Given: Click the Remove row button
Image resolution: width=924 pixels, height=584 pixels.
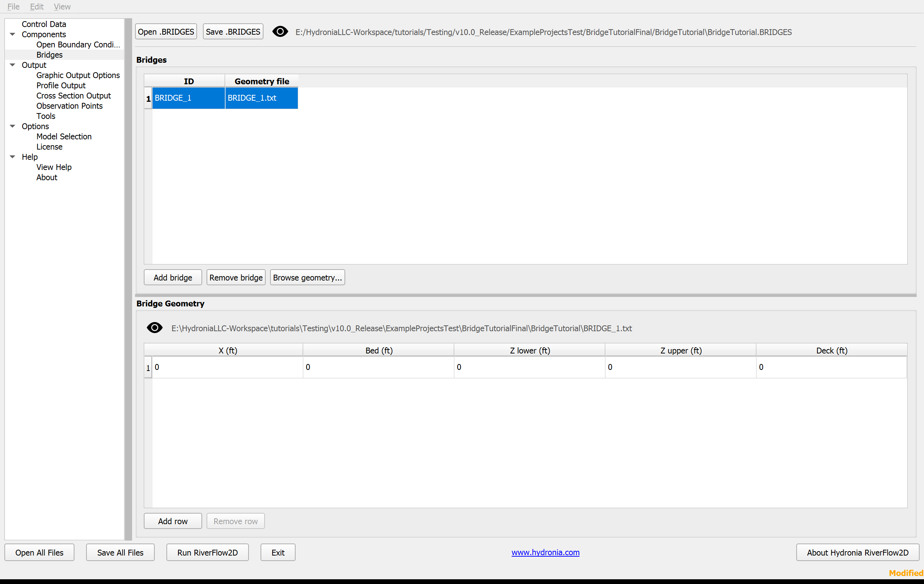Looking at the screenshot, I should (236, 521).
